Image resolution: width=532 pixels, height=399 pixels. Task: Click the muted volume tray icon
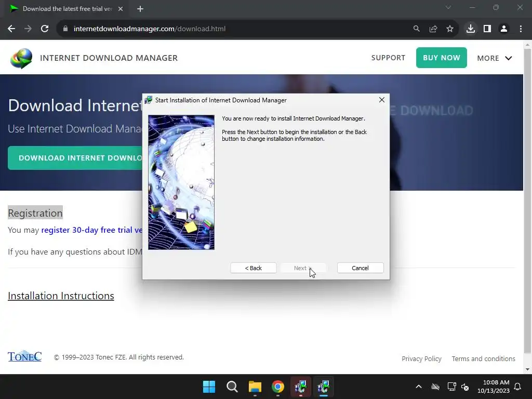tap(465, 387)
